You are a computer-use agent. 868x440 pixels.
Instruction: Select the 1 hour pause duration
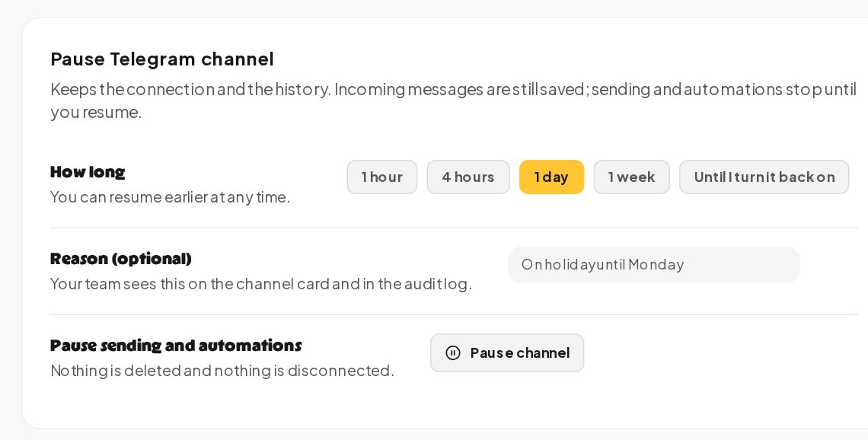click(382, 177)
